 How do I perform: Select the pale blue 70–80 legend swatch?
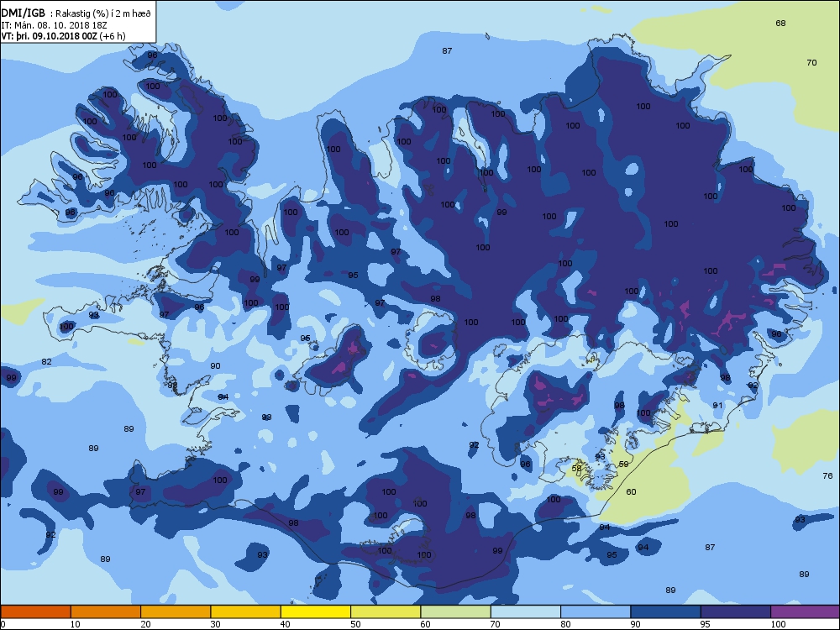tap(526, 612)
